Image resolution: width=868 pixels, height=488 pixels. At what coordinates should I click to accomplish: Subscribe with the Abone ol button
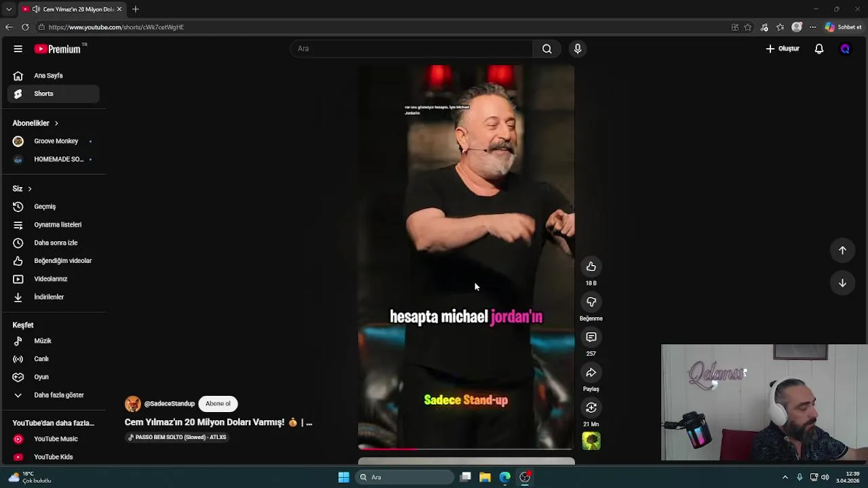(218, 404)
